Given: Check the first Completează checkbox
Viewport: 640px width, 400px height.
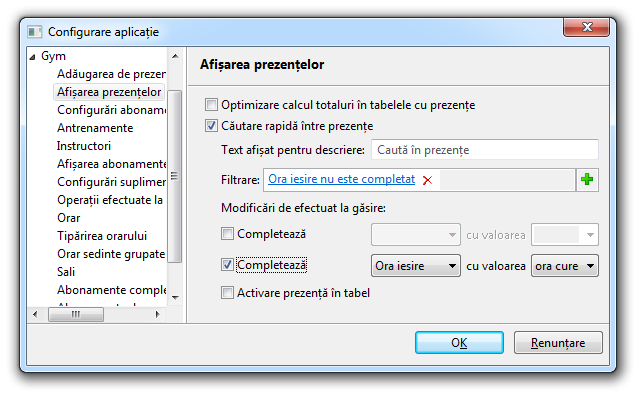Looking at the screenshot, I should tap(227, 234).
